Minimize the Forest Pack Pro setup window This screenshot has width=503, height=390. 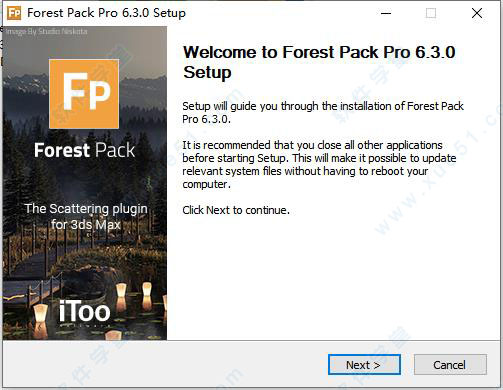coord(386,13)
